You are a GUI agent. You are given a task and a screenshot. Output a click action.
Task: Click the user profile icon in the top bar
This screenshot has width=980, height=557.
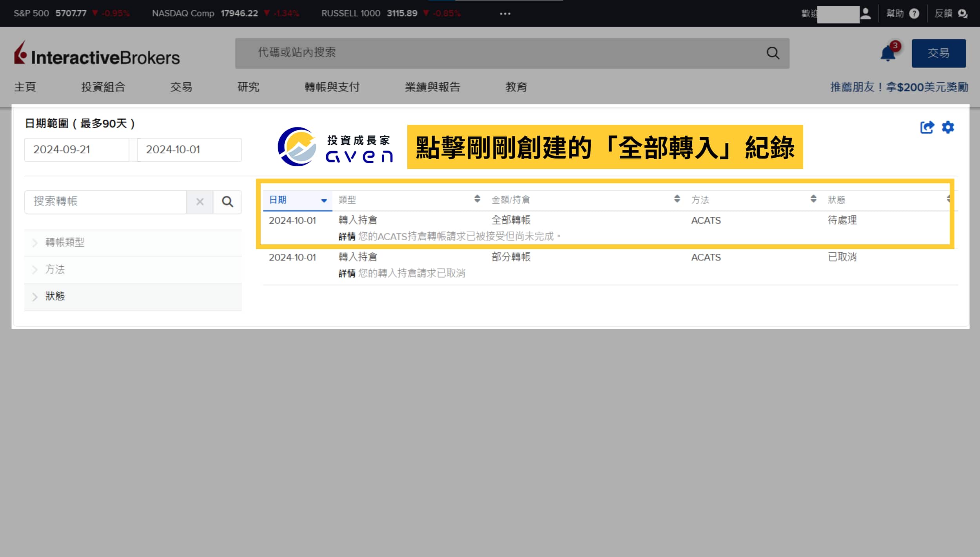click(x=867, y=13)
